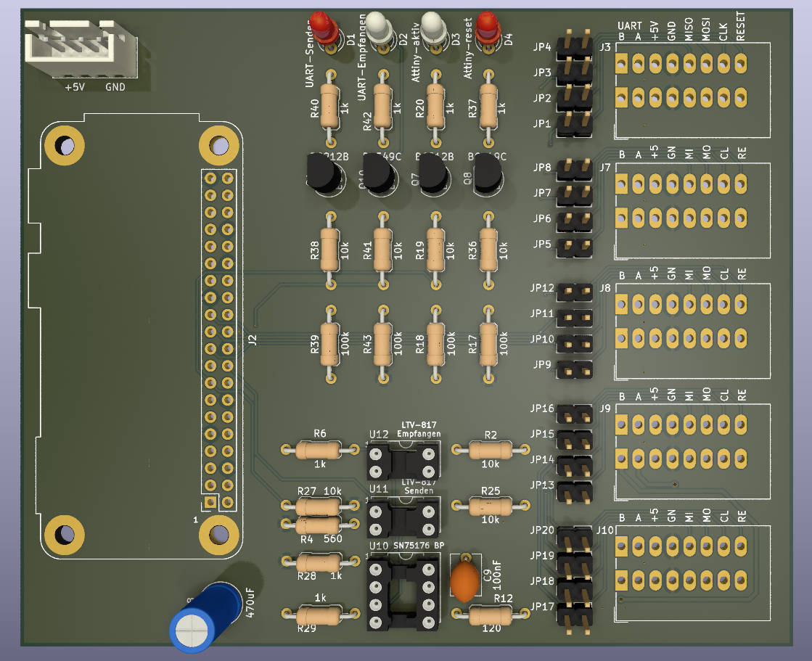
Task: Click the Attiny-reset silkscreen text
Action: pyautogui.click(x=468, y=48)
